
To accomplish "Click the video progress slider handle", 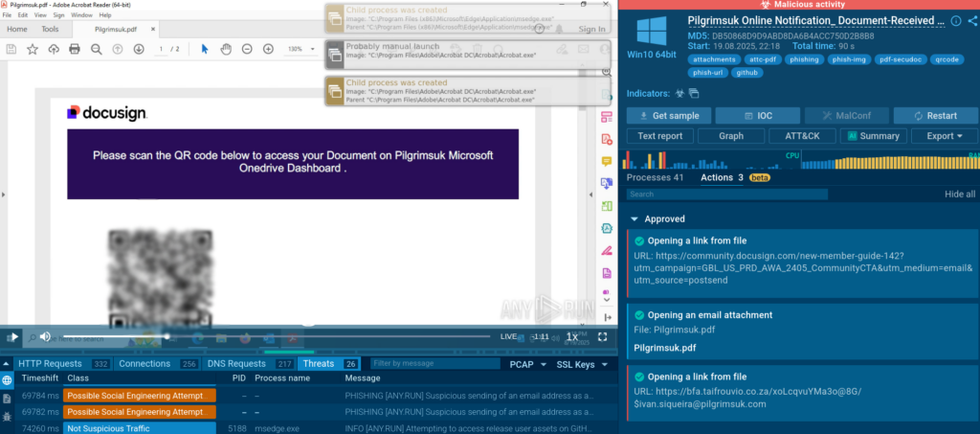I will [x=167, y=336].
